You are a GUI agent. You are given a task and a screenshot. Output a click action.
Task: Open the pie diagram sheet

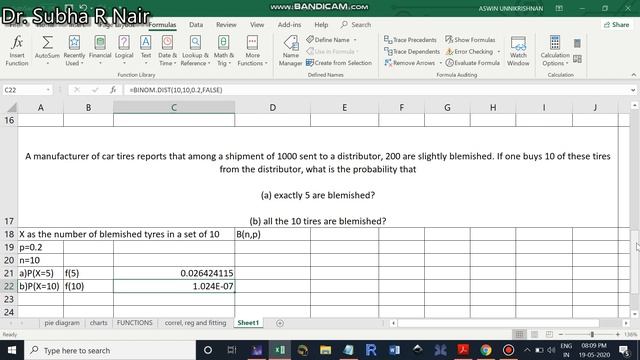(62, 323)
